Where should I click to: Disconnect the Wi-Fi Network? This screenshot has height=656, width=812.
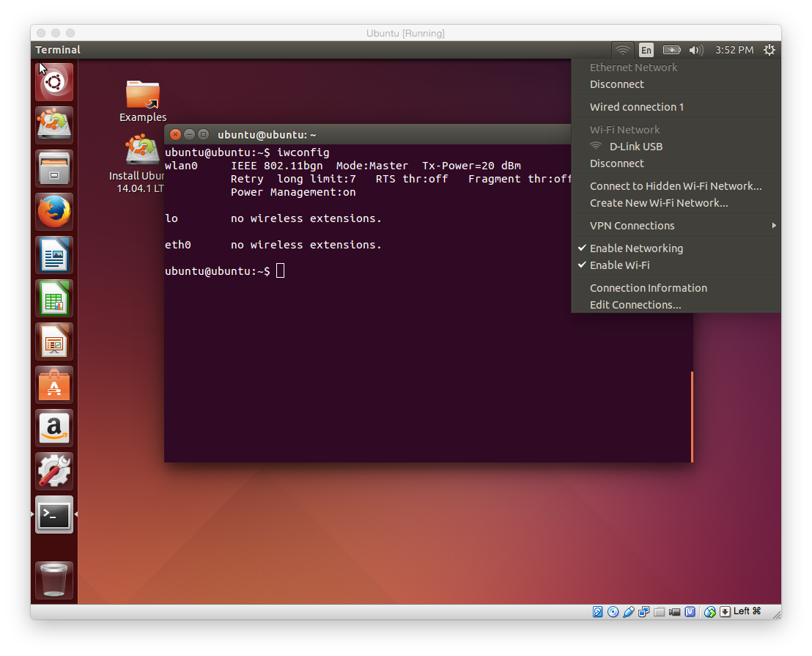coord(676,163)
